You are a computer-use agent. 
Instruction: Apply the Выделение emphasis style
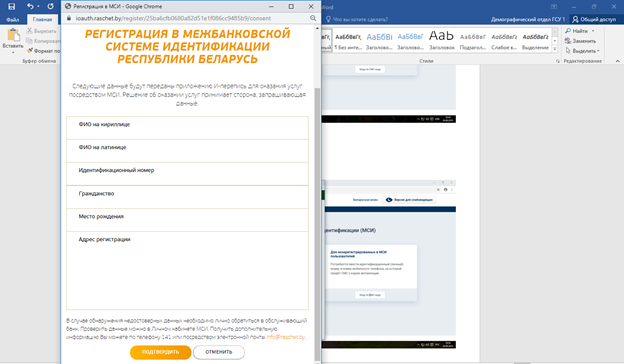coord(535,41)
